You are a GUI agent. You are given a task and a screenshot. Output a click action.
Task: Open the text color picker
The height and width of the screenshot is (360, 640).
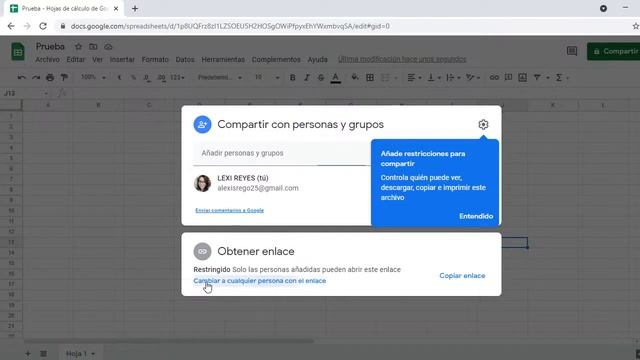pos(336,78)
